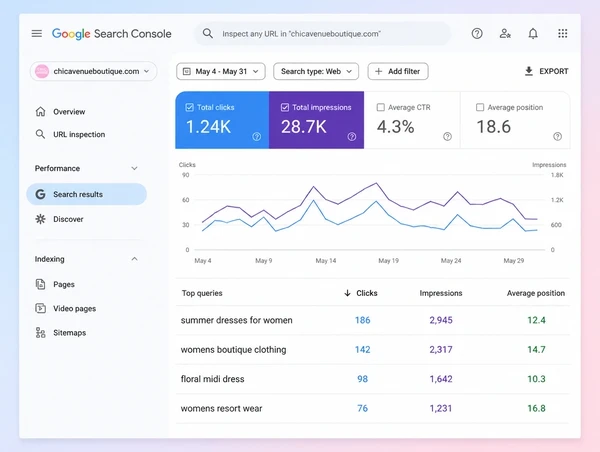Open the notifications bell

click(x=533, y=34)
